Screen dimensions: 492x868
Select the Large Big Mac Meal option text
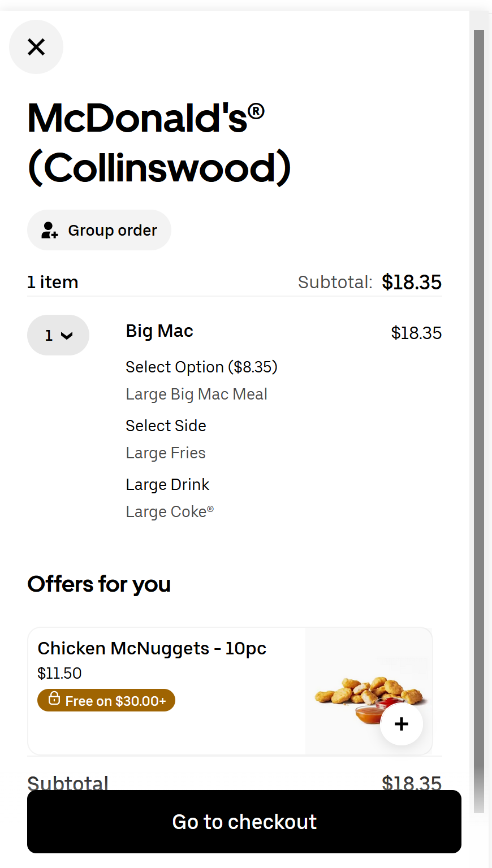(x=196, y=394)
